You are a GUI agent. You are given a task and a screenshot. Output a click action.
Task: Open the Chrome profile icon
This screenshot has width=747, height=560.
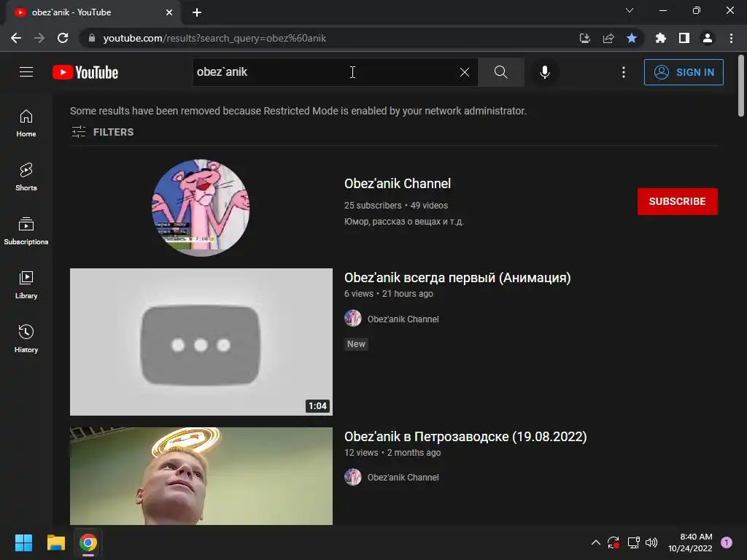point(708,38)
